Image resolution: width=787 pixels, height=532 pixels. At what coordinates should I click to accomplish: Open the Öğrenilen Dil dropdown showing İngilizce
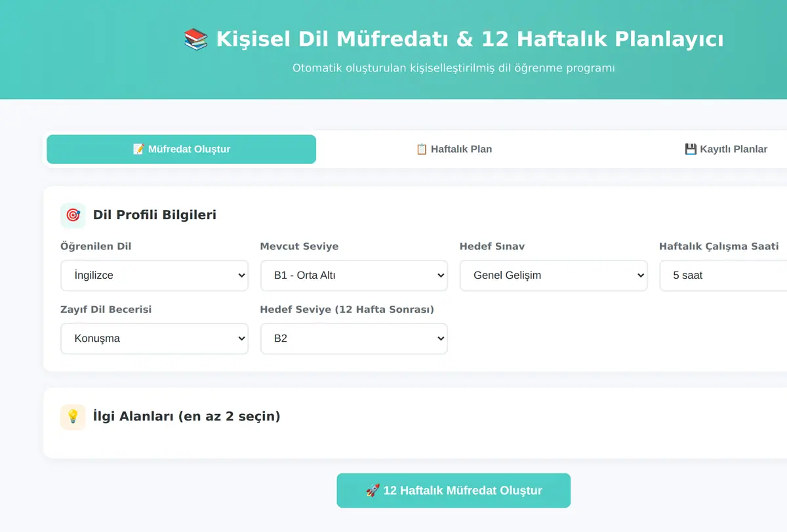tap(154, 276)
